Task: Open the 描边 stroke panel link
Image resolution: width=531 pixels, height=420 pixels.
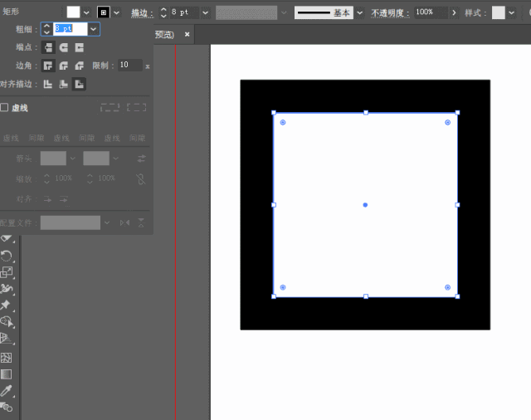Action: (142, 13)
